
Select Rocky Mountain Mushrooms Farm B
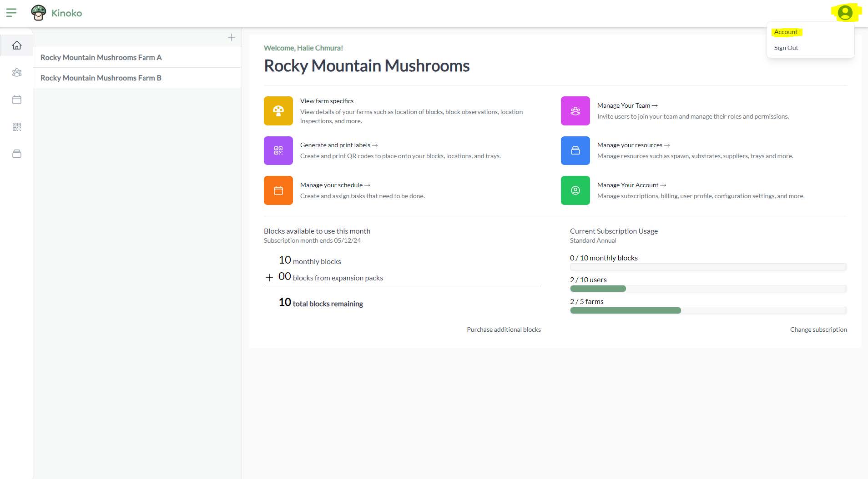click(x=101, y=78)
